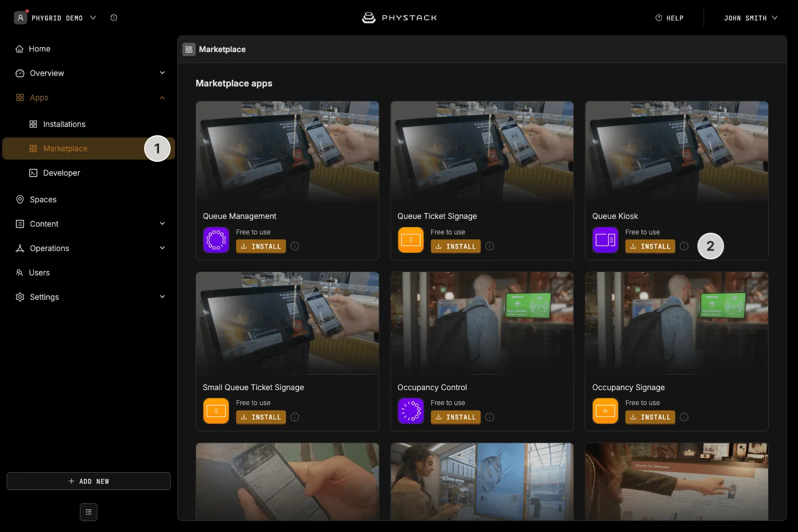Image resolution: width=798 pixels, height=532 pixels.
Task: Click the Add New button
Action: (x=89, y=481)
